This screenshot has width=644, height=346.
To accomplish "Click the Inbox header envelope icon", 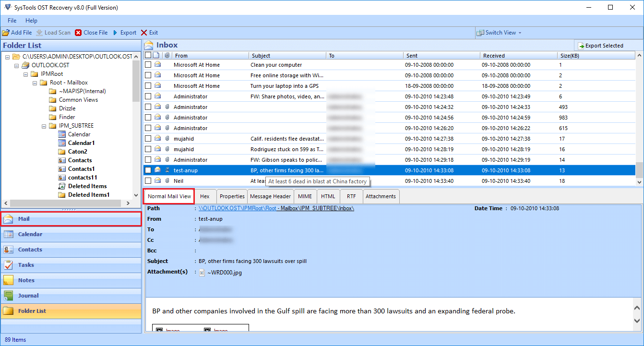I will (149, 45).
